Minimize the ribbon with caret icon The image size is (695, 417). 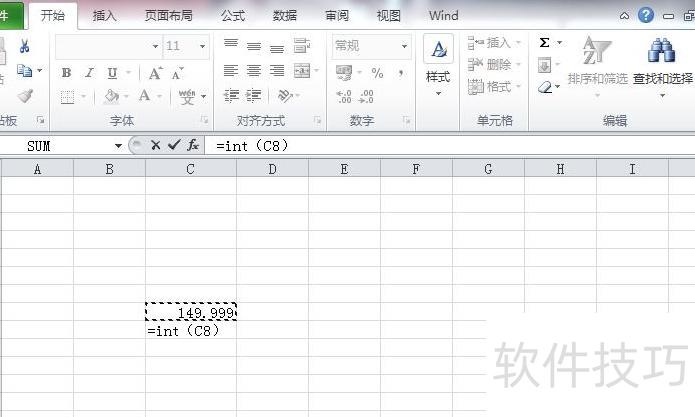[x=624, y=16]
